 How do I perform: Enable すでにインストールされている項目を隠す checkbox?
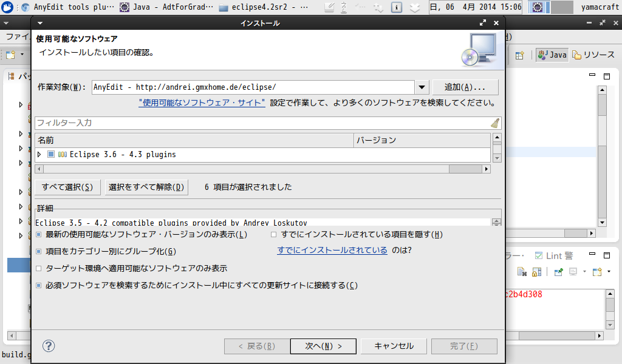pyautogui.click(x=274, y=235)
